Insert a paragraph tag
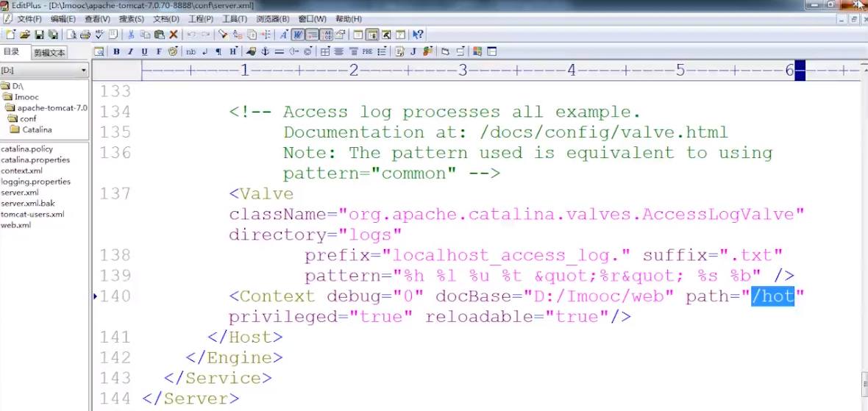The width and height of the screenshot is (868, 411). point(218,51)
